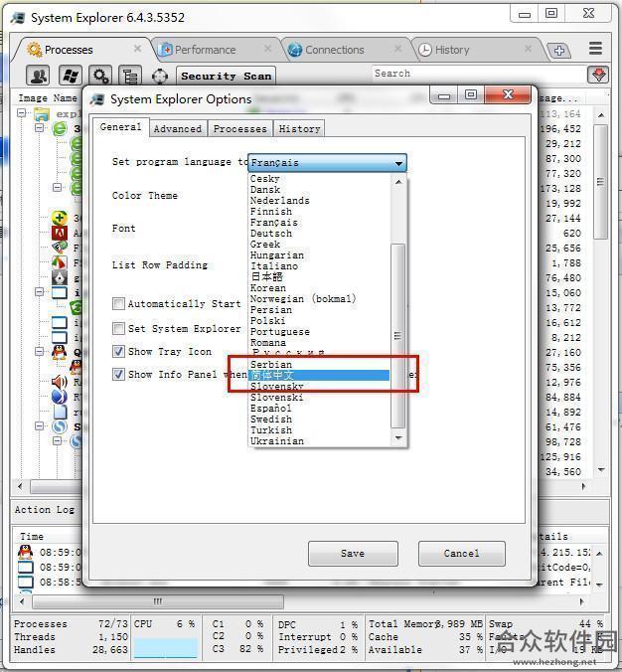Click process list vertical scrollbar thumb
The height and width of the screenshot is (672, 622).
[x=600, y=182]
